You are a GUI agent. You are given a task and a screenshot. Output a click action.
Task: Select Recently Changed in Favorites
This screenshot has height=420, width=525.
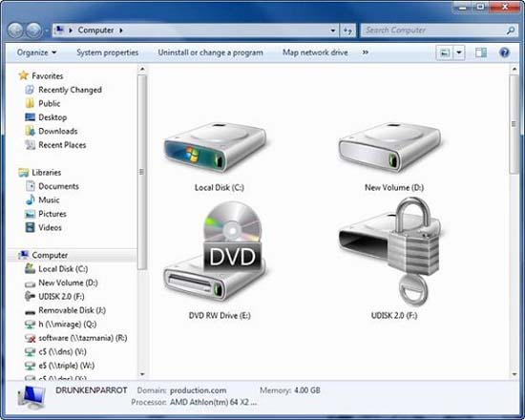click(70, 90)
